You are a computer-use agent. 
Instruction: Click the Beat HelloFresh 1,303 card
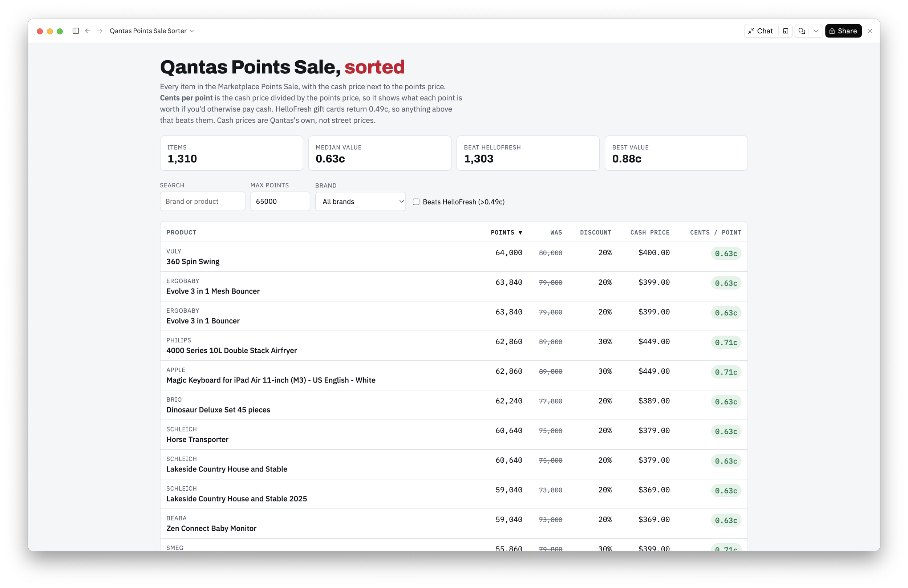[528, 153]
